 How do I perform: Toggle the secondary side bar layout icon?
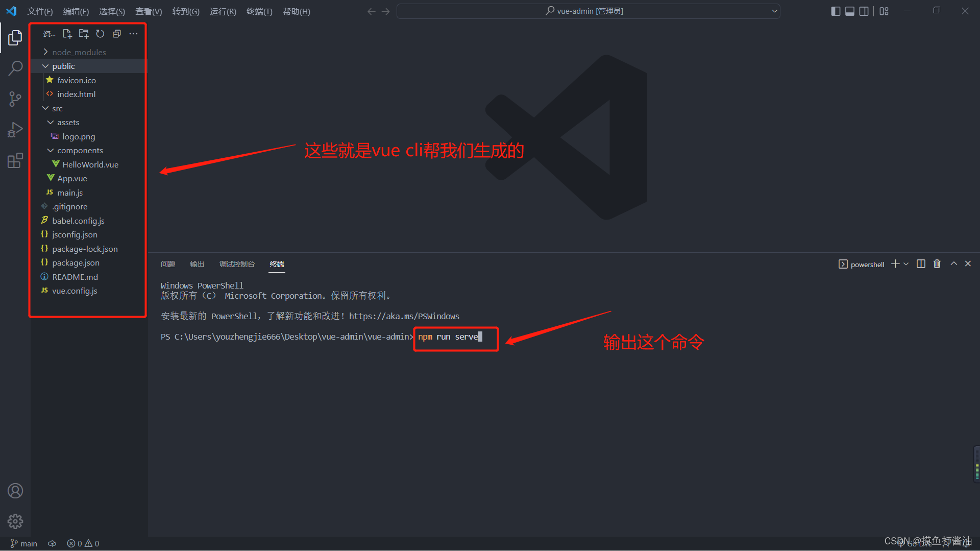click(x=864, y=11)
